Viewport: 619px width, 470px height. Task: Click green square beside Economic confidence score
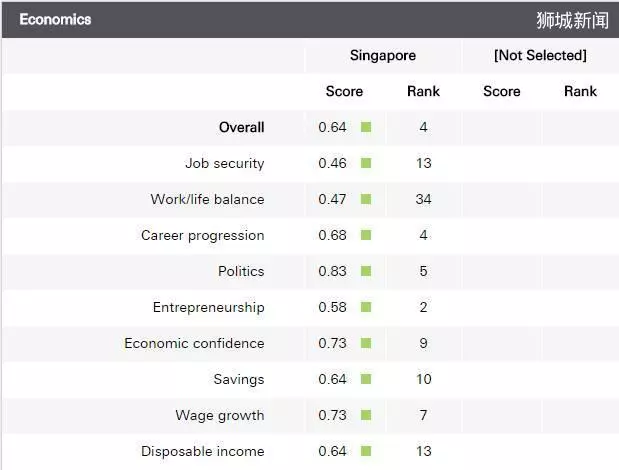[366, 343]
